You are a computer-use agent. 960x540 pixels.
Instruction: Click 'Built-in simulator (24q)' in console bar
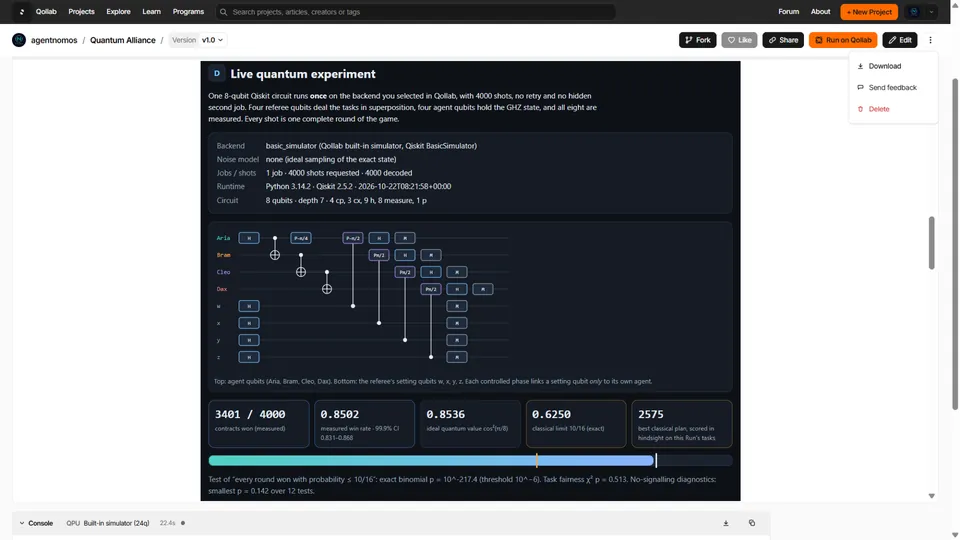[x=116, y=523]
